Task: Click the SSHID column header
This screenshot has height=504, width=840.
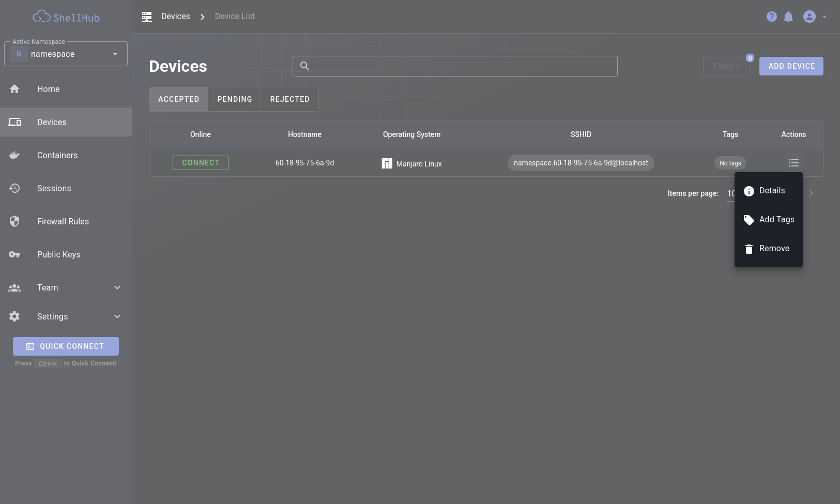Action: pyautogui.click(x=581, y=134)
